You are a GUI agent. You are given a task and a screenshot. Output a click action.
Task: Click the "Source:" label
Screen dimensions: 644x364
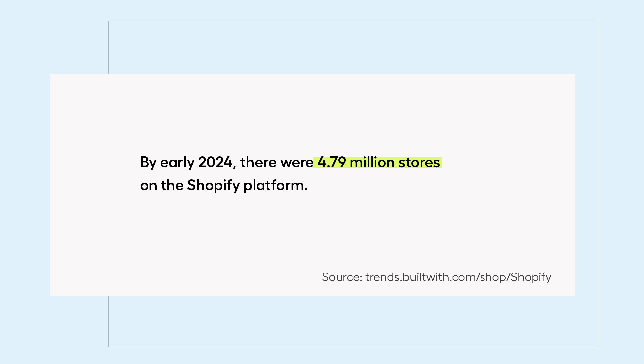[x=342, y=277]
